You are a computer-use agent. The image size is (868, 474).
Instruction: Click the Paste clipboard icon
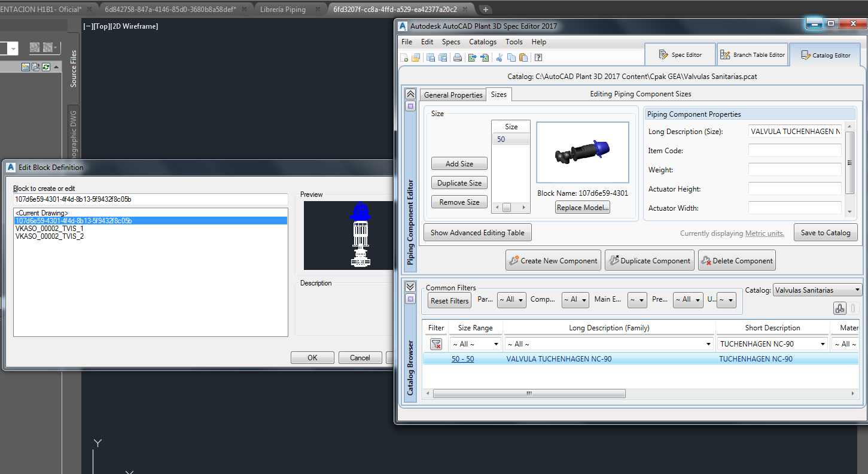click(523, 58)
